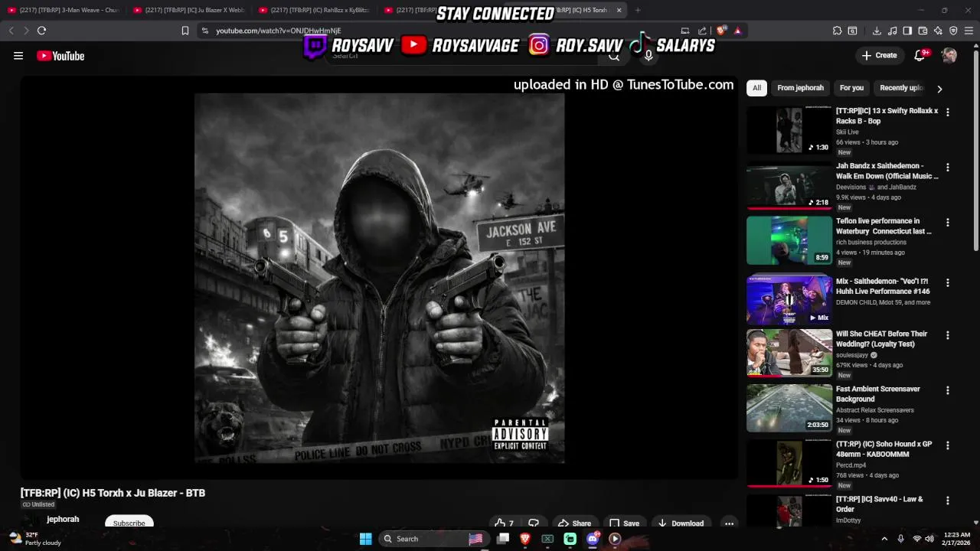The image size is (980, 551).
Task: Open the Brave VPN shield icon
Action: pos(953,31)
